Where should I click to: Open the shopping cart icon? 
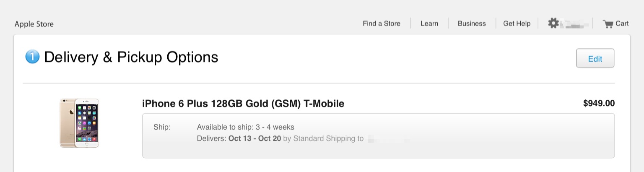608,24
